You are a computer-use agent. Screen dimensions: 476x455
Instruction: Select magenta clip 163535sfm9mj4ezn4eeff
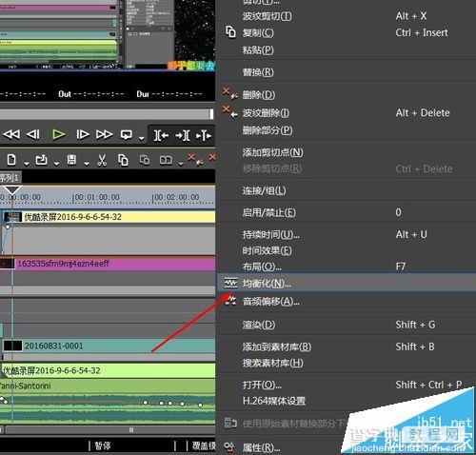(108, 264)
